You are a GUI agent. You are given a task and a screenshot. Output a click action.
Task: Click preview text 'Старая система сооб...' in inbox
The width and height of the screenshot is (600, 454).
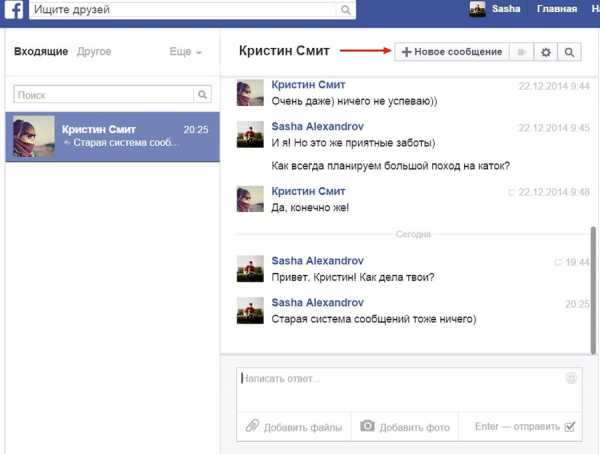coord(126,143)
